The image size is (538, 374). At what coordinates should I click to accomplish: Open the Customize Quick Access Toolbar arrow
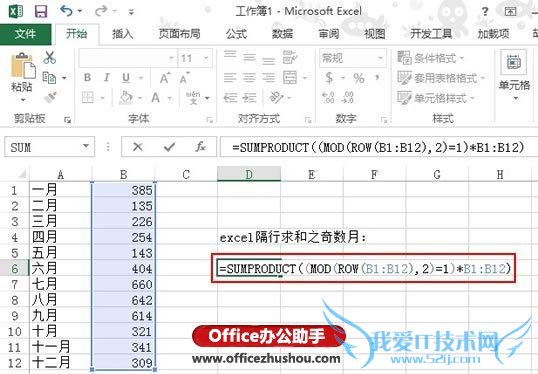131,12
